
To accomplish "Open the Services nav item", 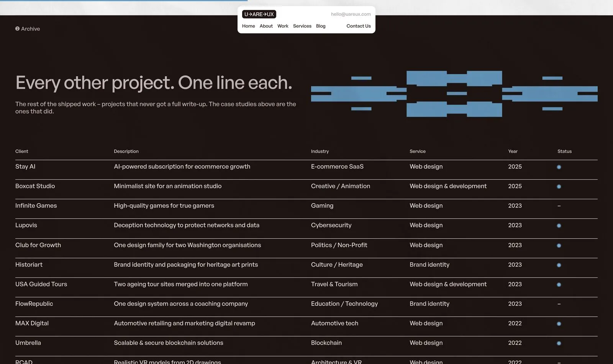I will click(302, 26).
